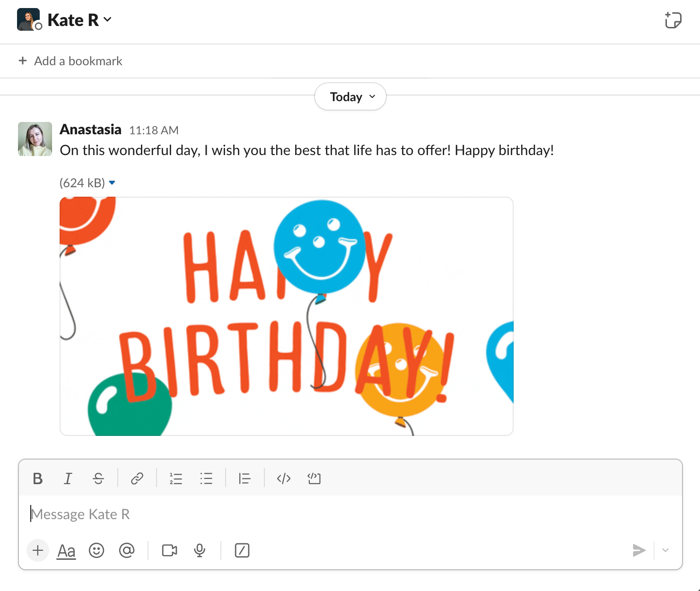Start a bulleted list
This screenshot has height=591, width=700.
206,479
